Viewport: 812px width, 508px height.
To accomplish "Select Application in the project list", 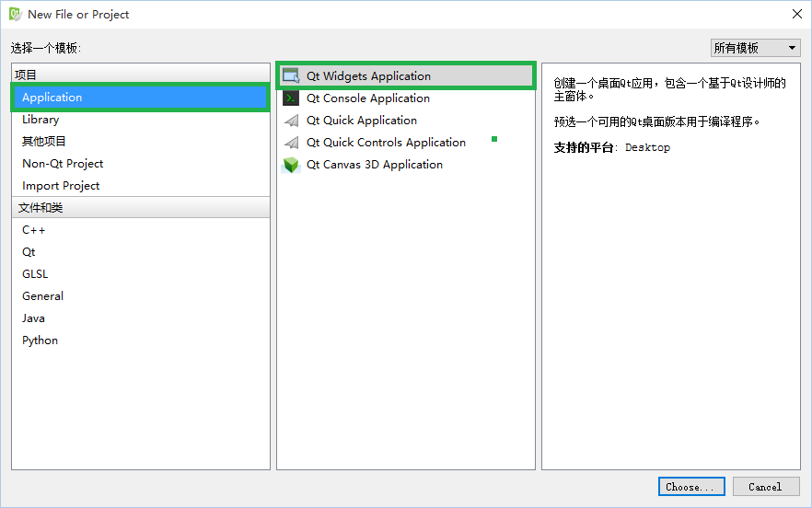I will 140,98.
